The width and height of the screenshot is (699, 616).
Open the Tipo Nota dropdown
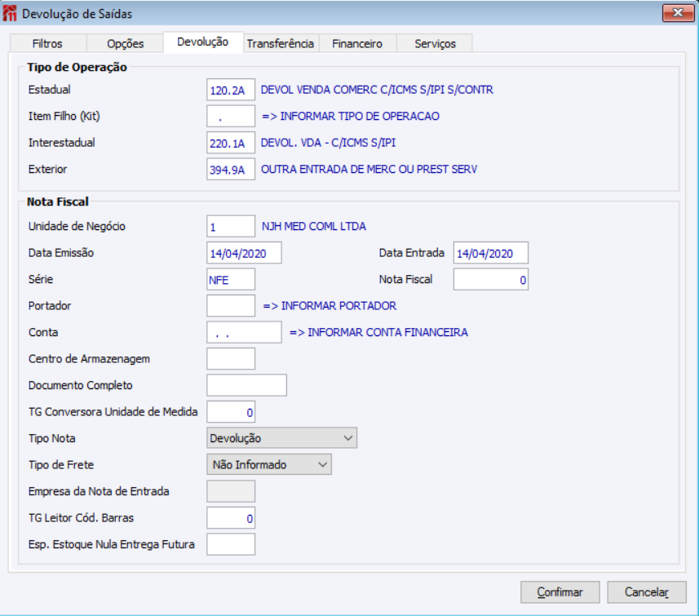(x=281, y=438)
